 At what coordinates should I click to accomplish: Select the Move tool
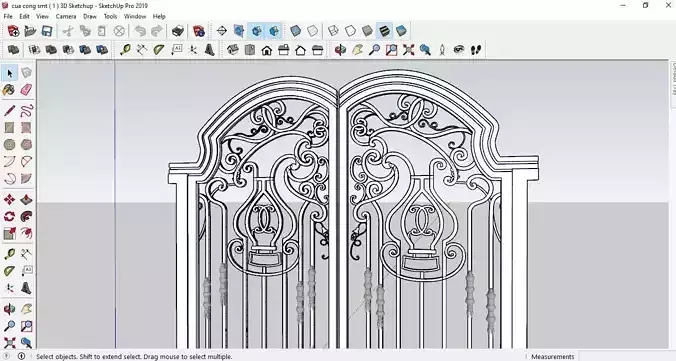[9, 199]
